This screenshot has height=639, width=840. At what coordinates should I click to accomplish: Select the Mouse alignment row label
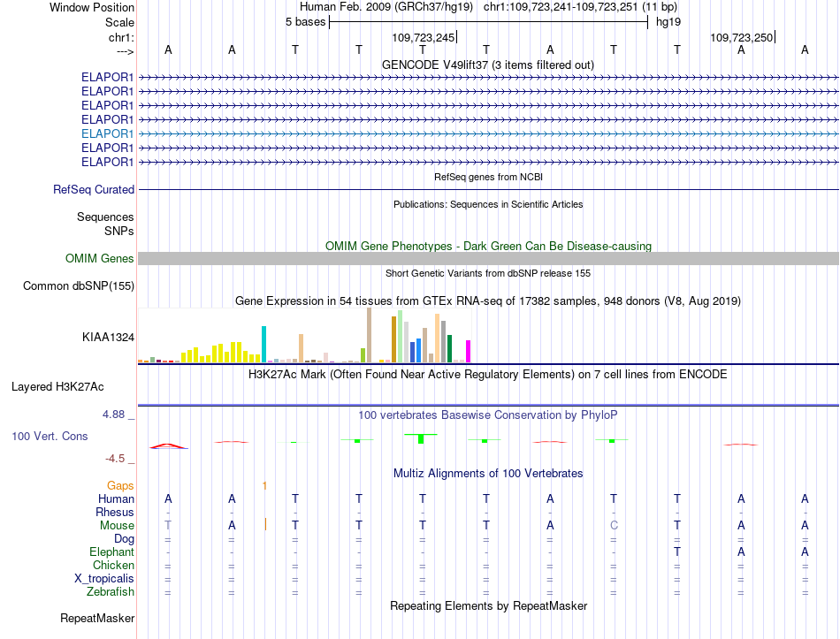tap(117, 526)
